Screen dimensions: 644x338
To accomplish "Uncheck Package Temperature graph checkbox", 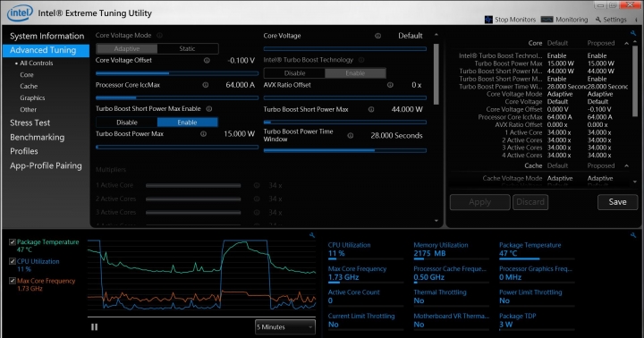I will pos(13,242).
